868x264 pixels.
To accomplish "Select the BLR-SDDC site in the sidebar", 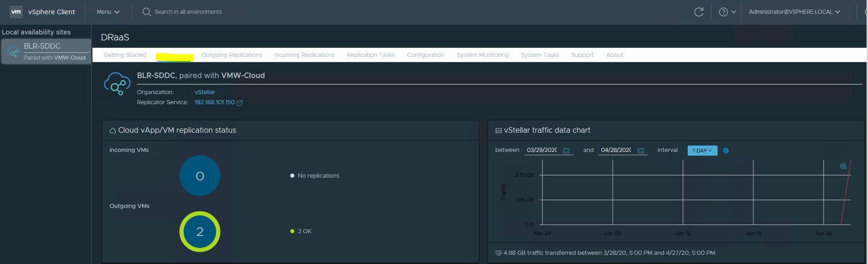I will pos(46,51).
